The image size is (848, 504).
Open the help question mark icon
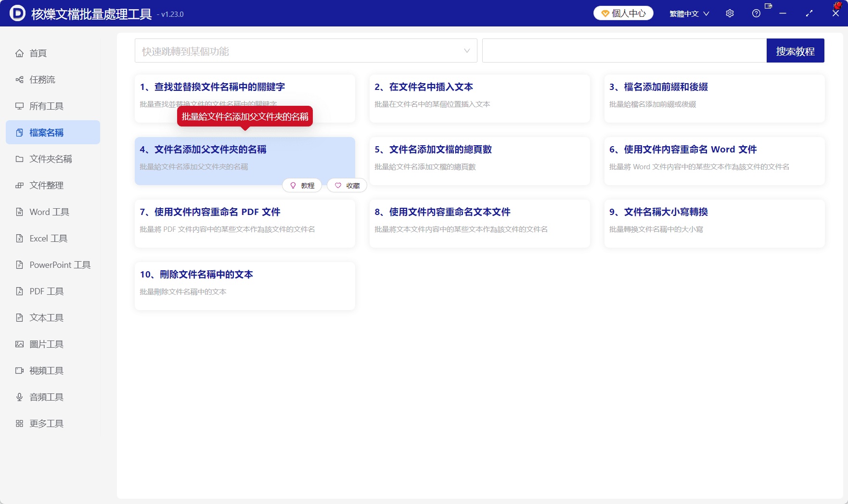coord(756,13)
